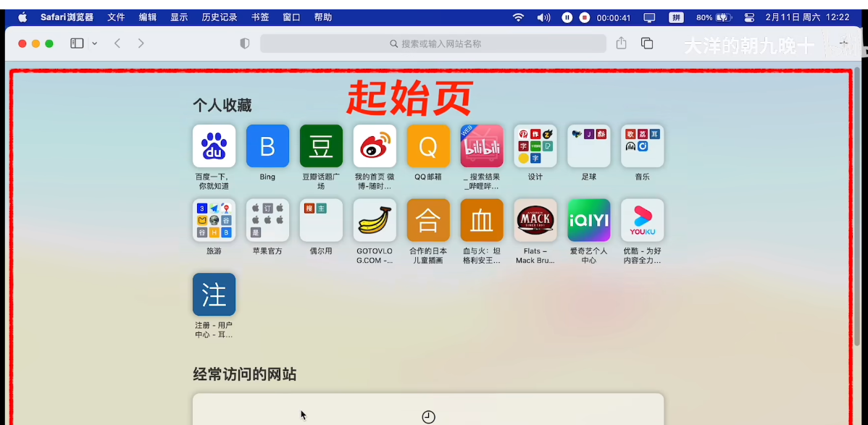Open the volume menu bar icon
Screen dimensions: 868x425
(x=543, y=17)
